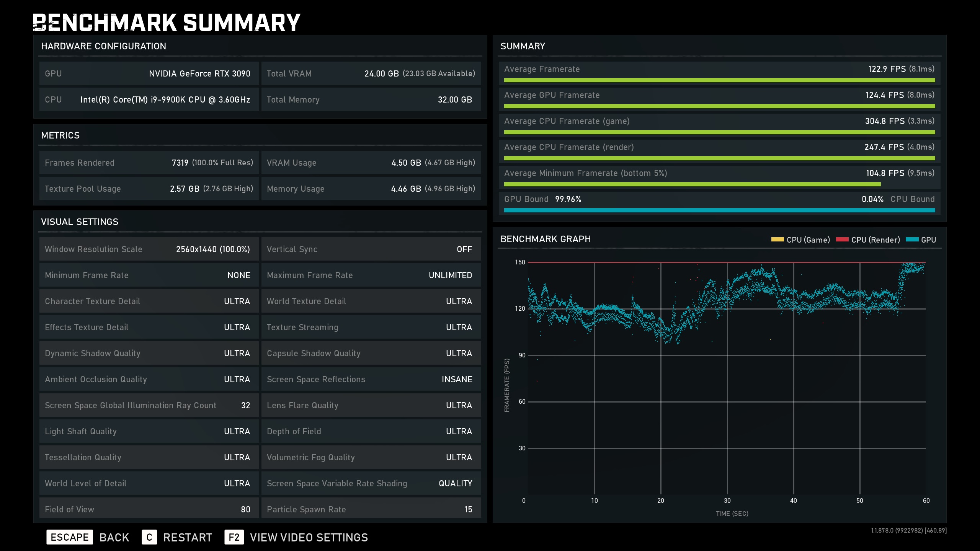Click the F2 key prompt icon

click(234, 537)
